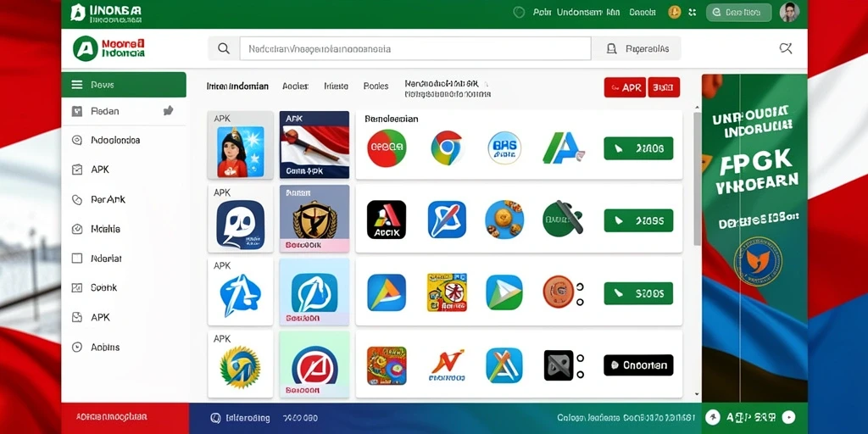Click the red footer link at bottom left
This screenshot has height=434, width=868.
(111, 417)
